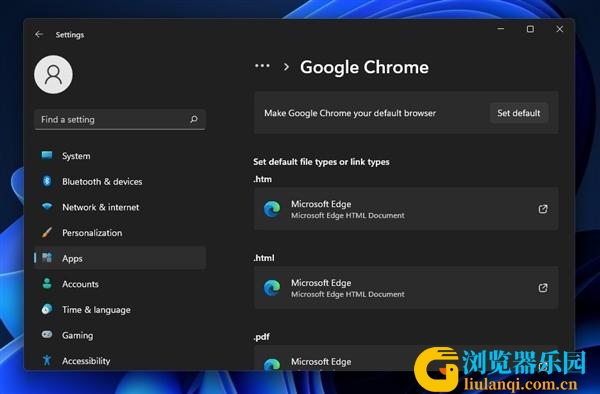Minimize the Settings window
Viewport: 600px width, 394px height.
501,29
